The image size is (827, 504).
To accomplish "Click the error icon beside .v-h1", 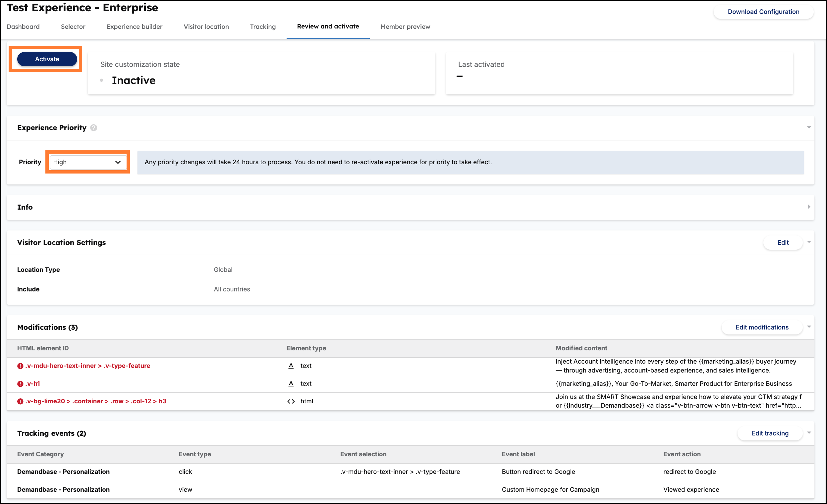I will coord(20,383).
